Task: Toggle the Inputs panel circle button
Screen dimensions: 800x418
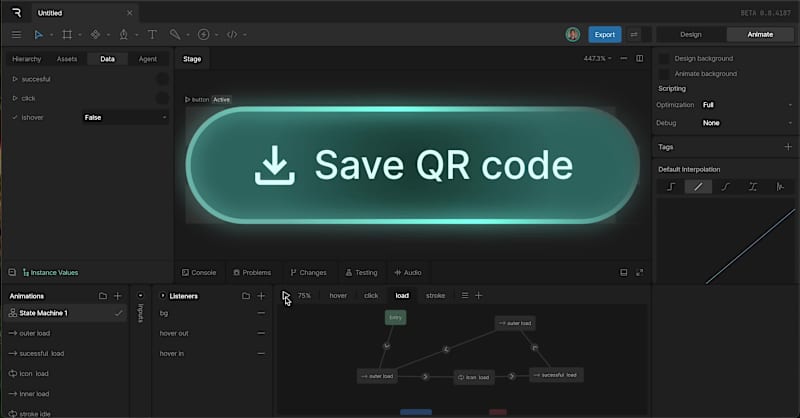Action: [140, 296]
